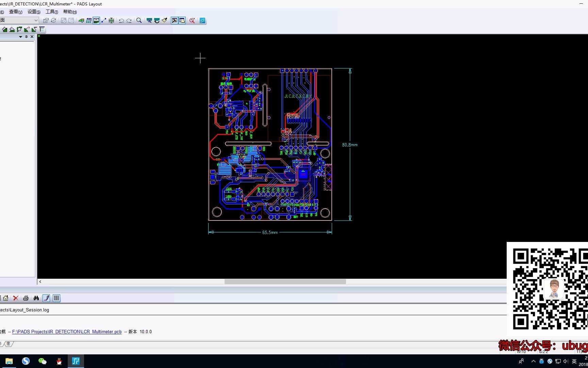Click the red X clear output icon
Viewport: 588px width, 368px height.
point(16,298)
